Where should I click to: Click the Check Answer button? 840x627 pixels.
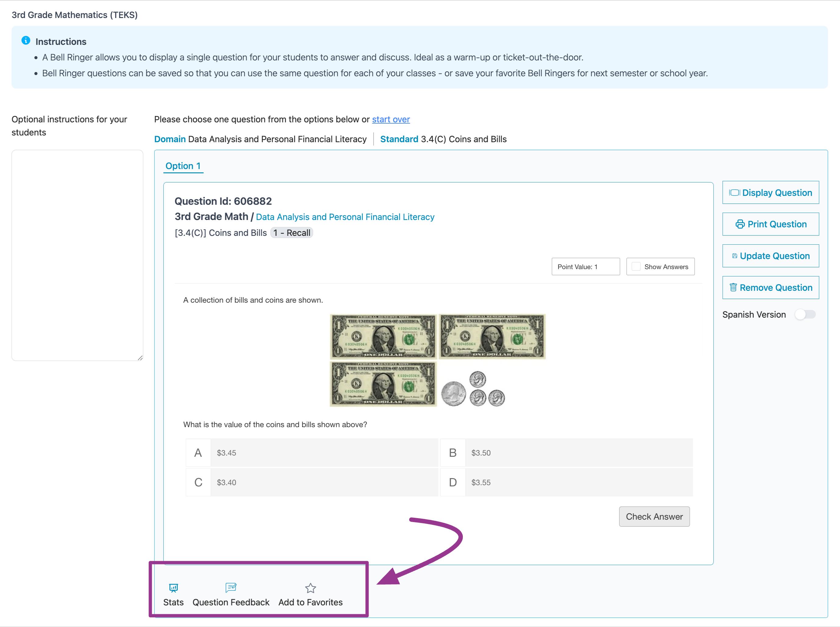pos(654,517)
